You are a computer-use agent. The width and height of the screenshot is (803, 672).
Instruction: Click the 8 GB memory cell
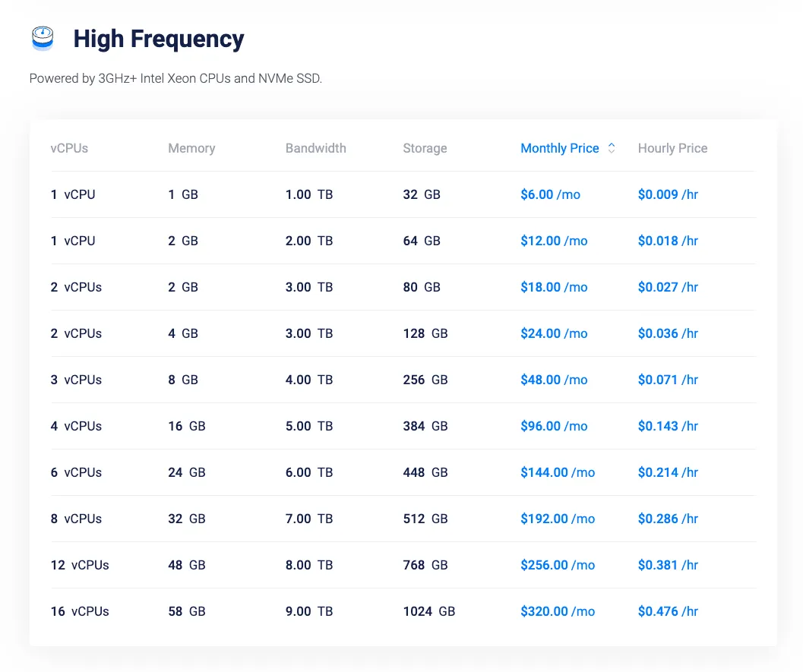click(183, 380)
